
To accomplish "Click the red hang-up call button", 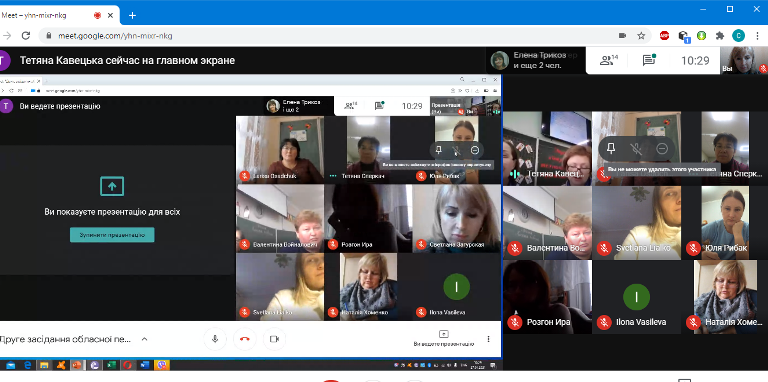I will (244, 339).
